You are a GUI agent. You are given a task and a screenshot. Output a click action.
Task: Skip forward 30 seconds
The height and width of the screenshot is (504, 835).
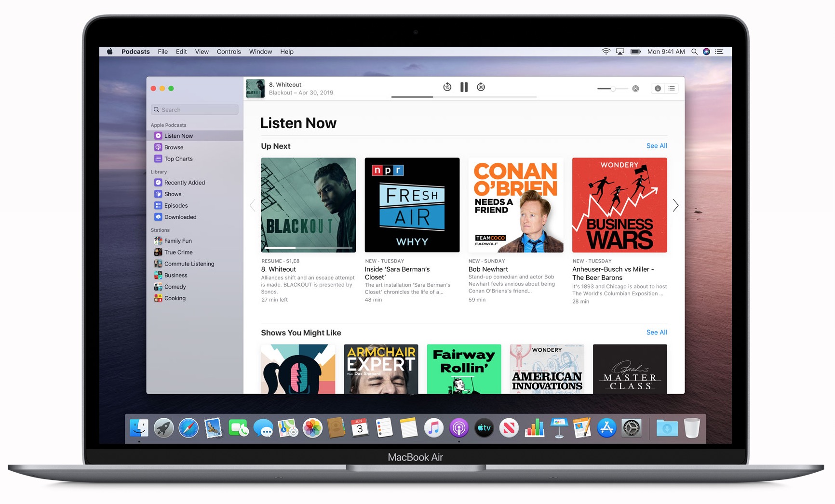tap(481, 87)
